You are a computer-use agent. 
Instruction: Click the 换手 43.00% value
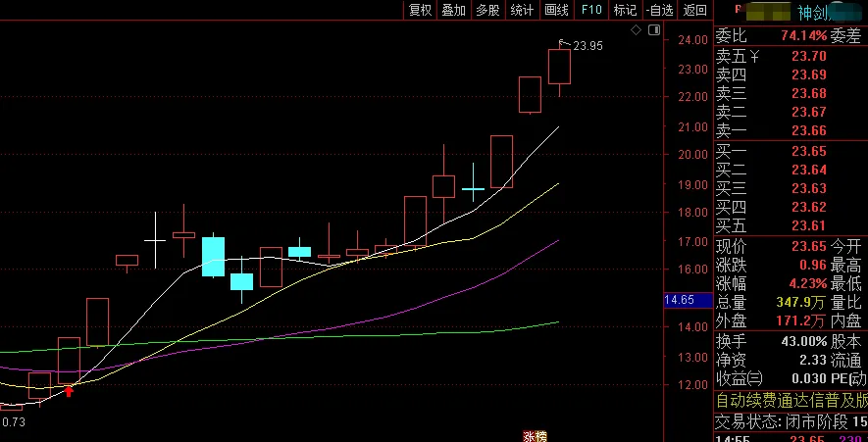tap(804, 341)
